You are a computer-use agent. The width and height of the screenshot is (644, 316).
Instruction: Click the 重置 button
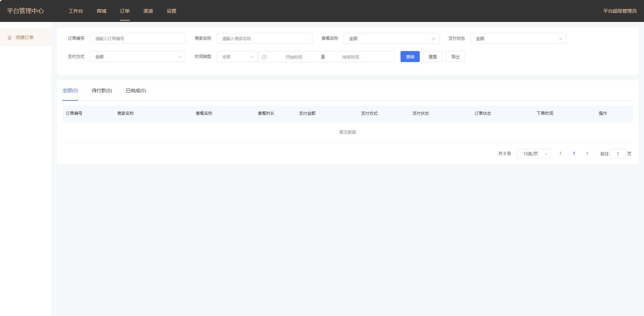(432, 57)
